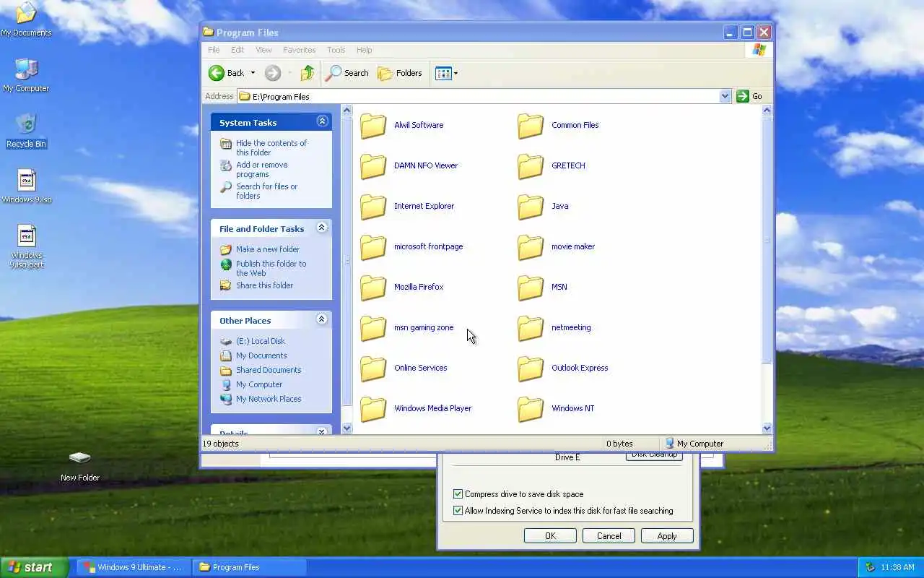
Task: Open the Common Files folder icon
Action: pos(531,126)
